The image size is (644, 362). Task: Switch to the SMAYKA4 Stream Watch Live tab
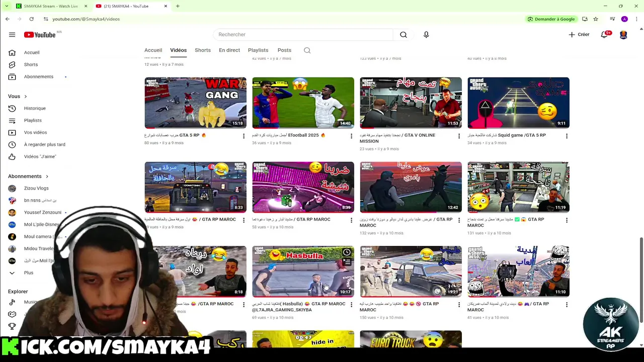[x=51, y=6]
